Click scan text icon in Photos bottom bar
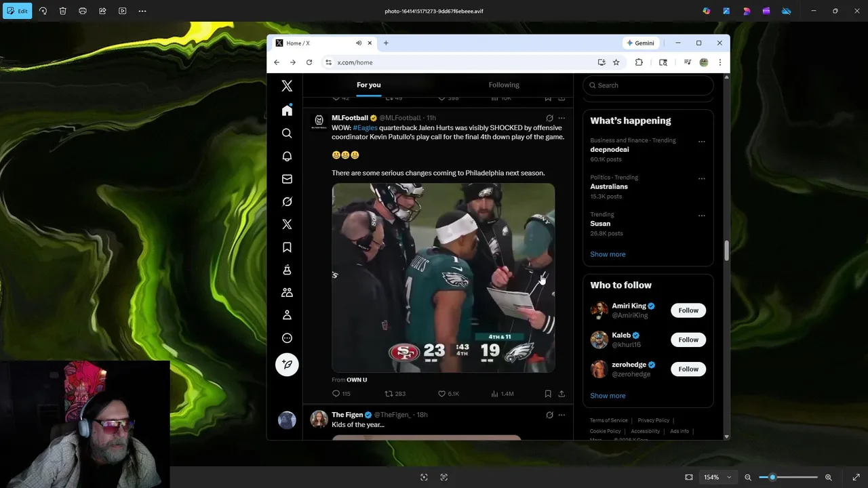The height and width of the screenshot is (488, 868). coord(444,477)
